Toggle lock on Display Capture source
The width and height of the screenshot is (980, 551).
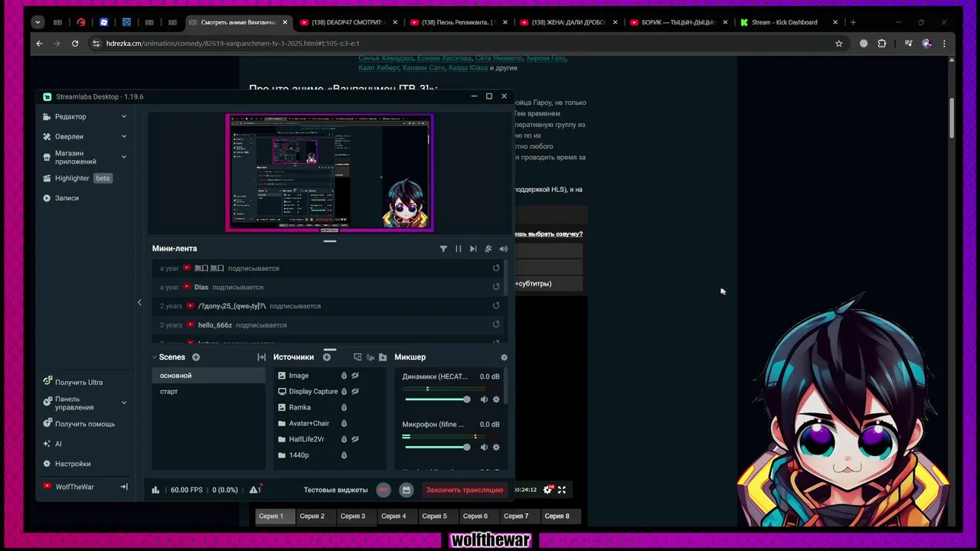coord(344,392)
